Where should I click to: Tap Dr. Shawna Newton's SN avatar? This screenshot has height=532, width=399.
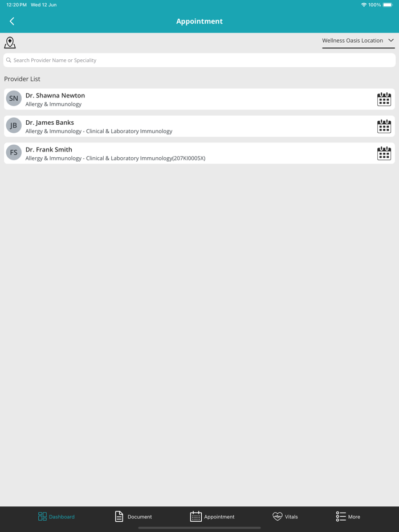tap(14, 99)
